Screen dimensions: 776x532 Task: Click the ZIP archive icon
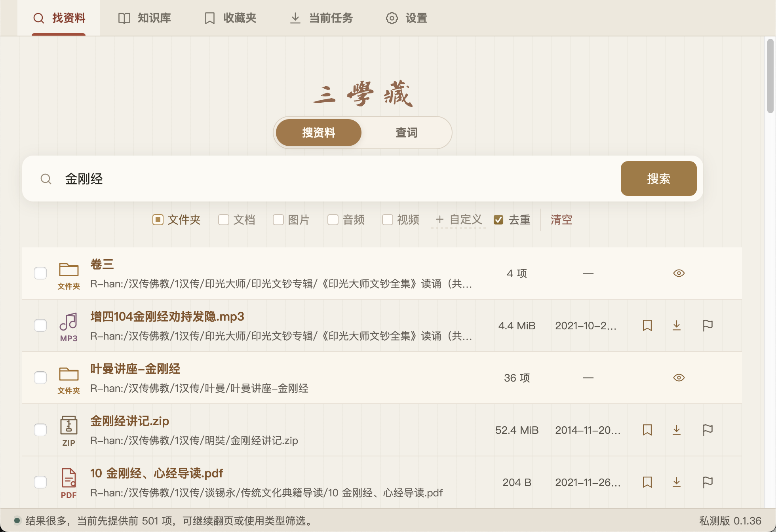point(69,426)
